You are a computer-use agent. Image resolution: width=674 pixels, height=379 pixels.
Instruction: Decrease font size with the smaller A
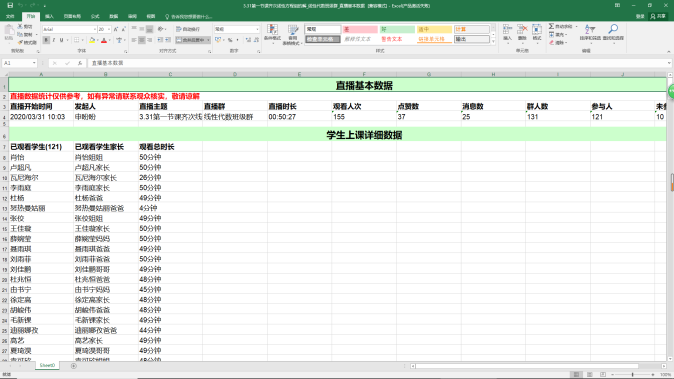coord(123,29)
